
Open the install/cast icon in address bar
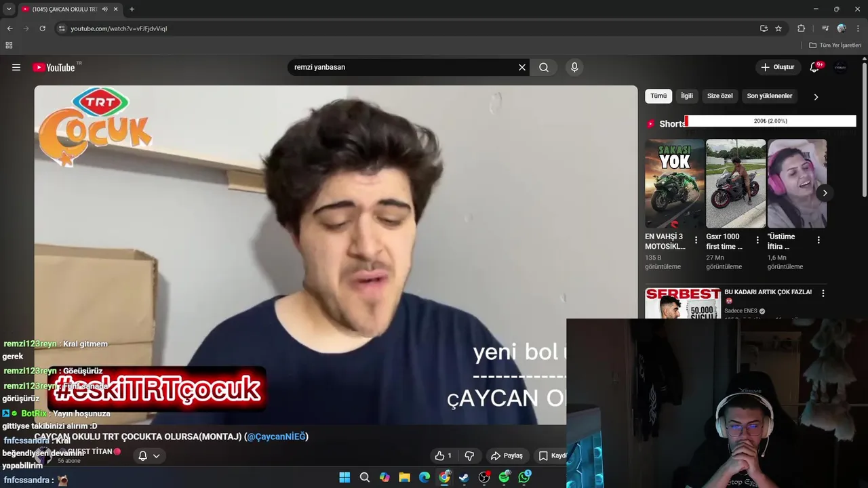pos(764,28)
